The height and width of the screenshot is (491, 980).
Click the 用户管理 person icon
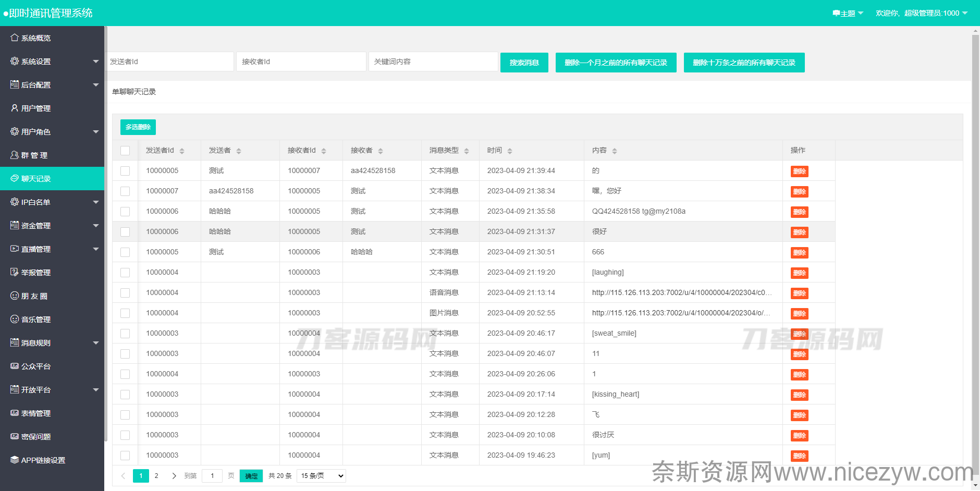[15, 108]
